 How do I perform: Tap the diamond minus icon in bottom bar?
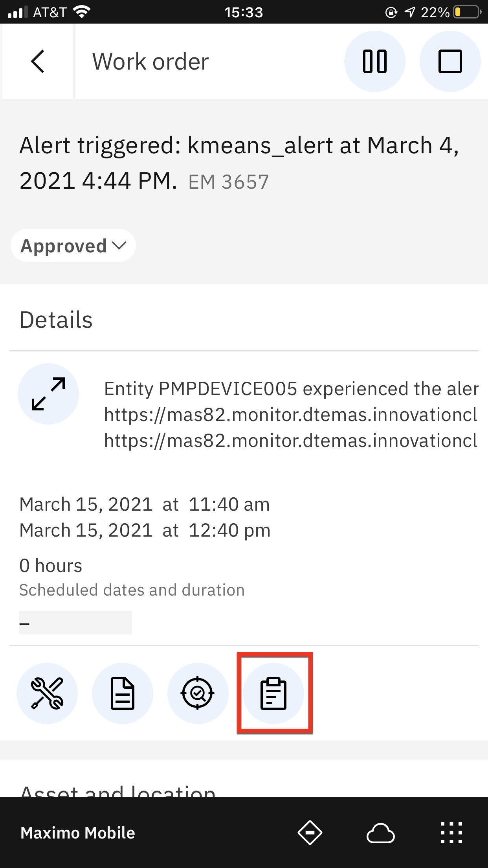click(x=310, y=833)
